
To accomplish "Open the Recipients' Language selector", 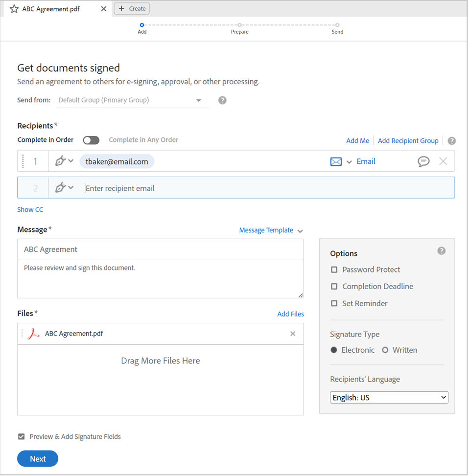I will coord(389,397).
